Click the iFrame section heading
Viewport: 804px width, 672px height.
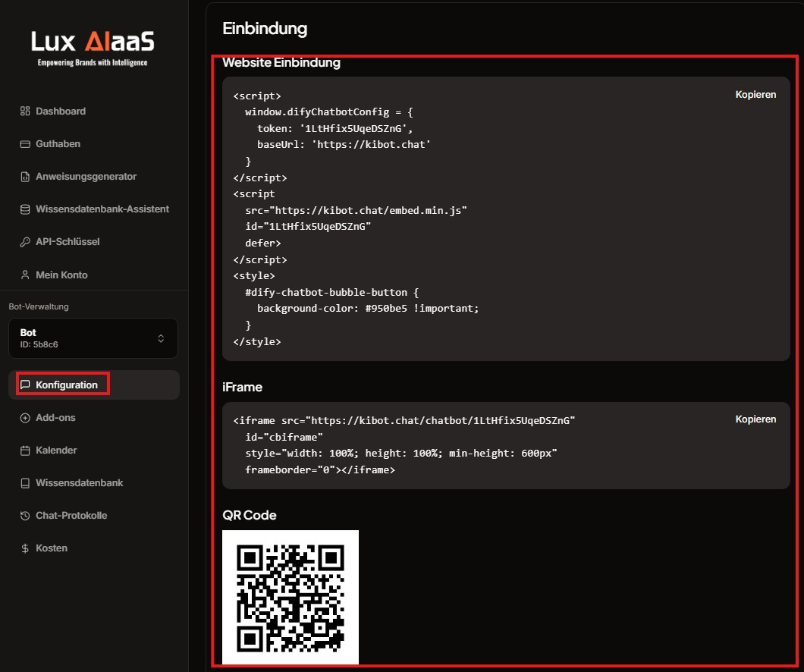(x=243, y=387)
